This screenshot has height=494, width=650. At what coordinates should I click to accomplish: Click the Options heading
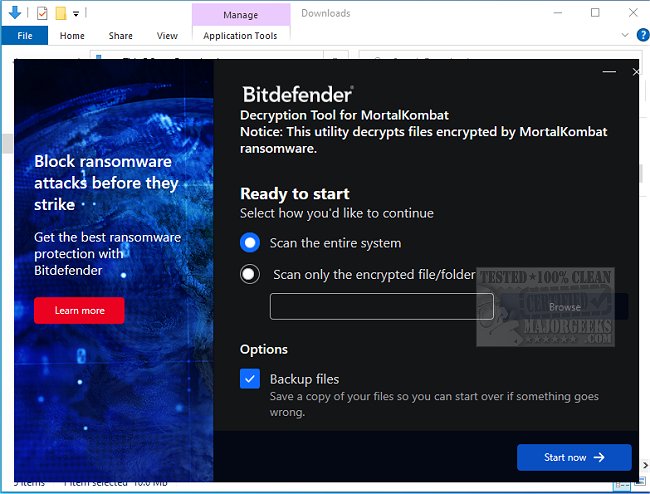coord(264,349)
